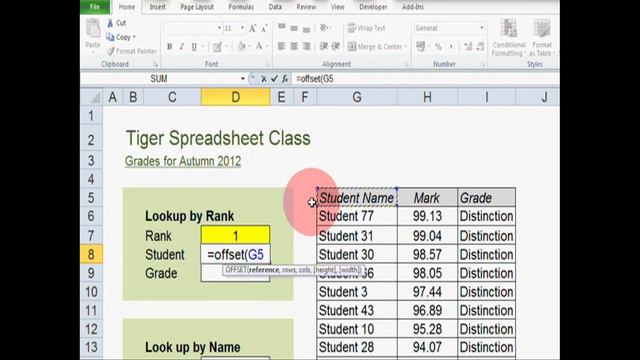640x360 pixels.
Task: Open Insert Function with the fx icon
Action: tap(285, 79)
